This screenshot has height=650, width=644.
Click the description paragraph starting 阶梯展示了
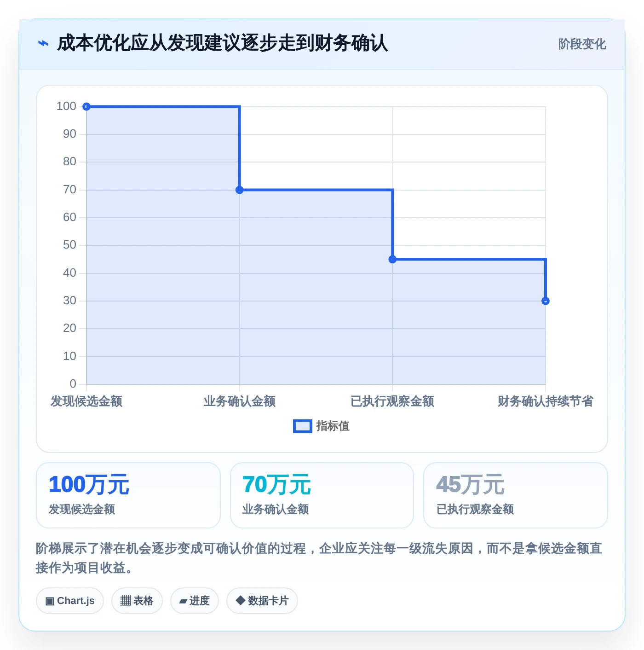(319, 558)
